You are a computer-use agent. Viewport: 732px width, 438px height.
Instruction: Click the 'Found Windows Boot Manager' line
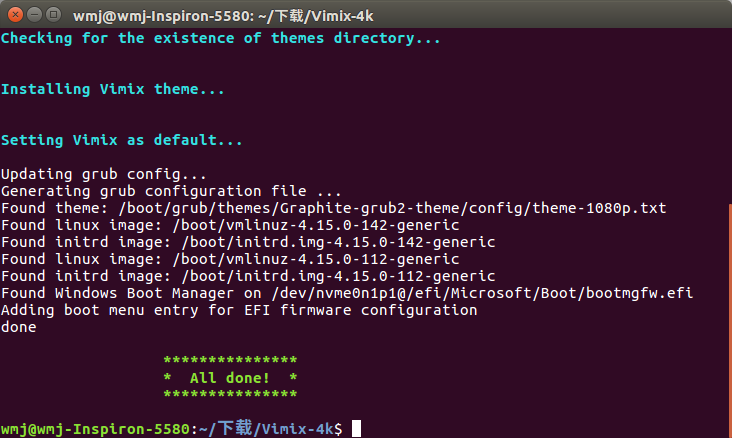347,293
